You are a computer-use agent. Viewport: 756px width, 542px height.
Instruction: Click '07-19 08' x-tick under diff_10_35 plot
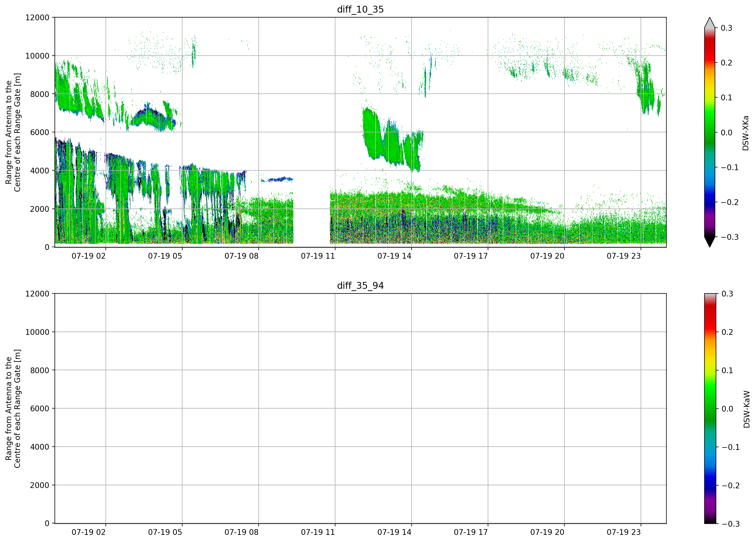[x=242, y=256]
